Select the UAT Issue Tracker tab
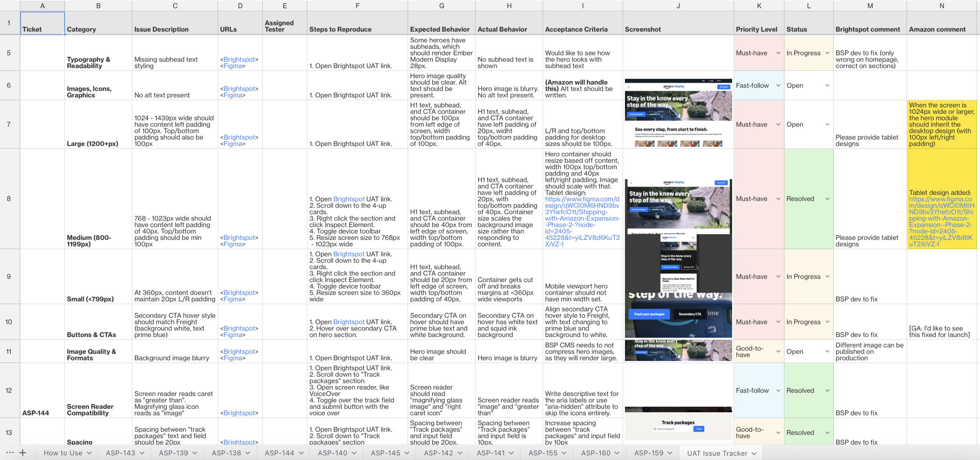Viewport: 980px width, 460px height. pos(717,453)
